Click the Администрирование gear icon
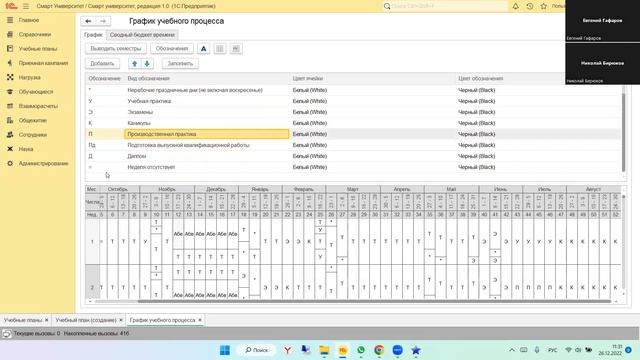The width and height of the screenshot is (640, 360). 10,163
